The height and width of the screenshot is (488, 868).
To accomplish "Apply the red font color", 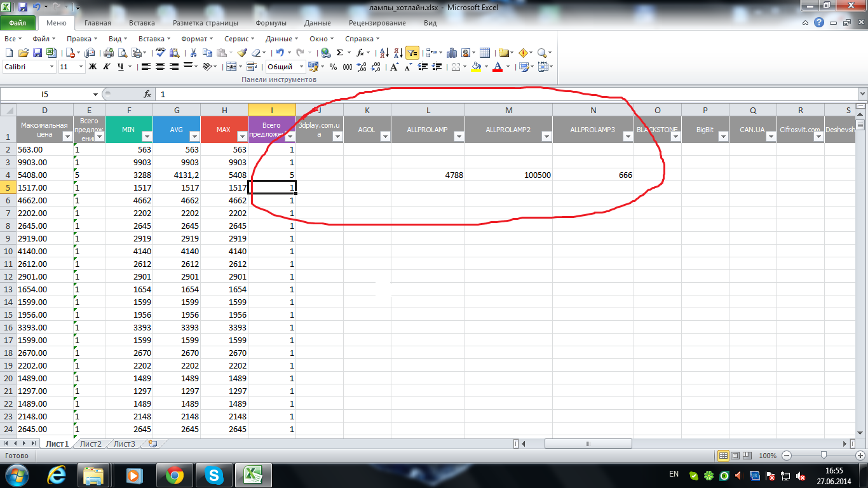I will pyautogui.click(x=498, y=67).
